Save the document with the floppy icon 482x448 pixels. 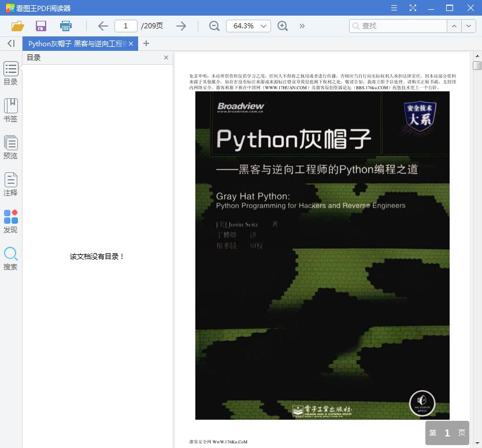(x=41, y=26)
